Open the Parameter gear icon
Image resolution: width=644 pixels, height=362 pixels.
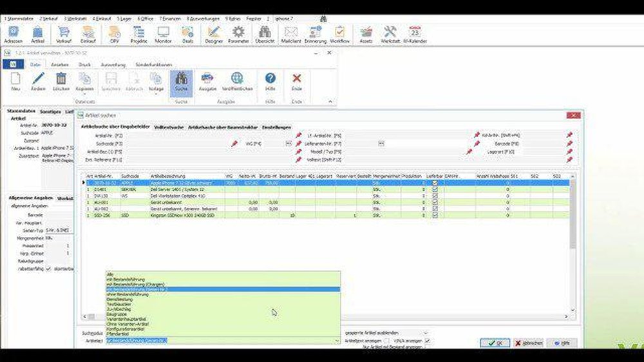tap(238, 35)
